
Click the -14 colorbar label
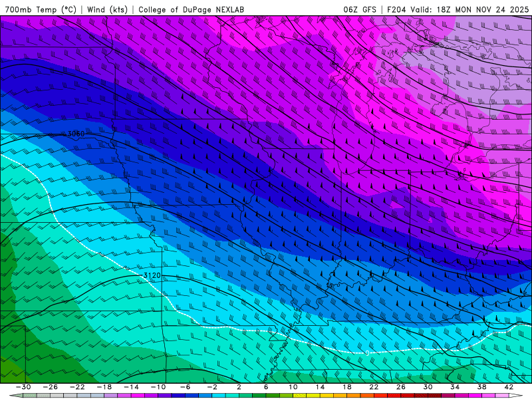(x=131, y=387)
